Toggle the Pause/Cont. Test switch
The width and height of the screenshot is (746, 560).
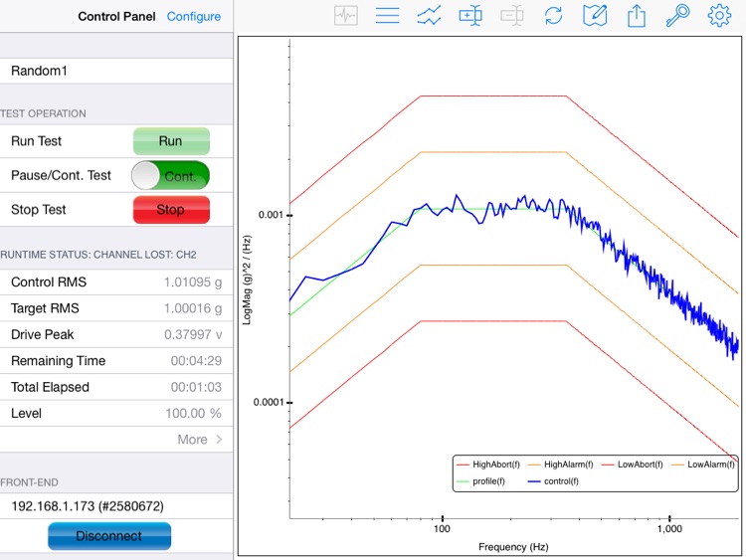click(170, 176)
